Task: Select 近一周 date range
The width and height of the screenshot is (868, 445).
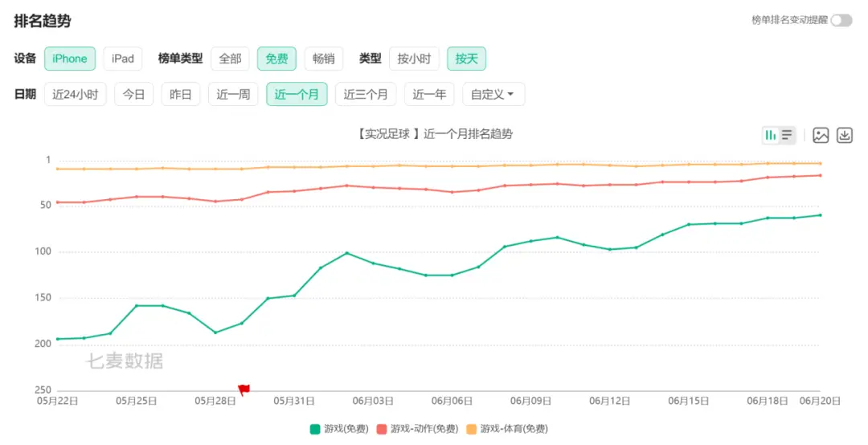Action: pos(233,94)
